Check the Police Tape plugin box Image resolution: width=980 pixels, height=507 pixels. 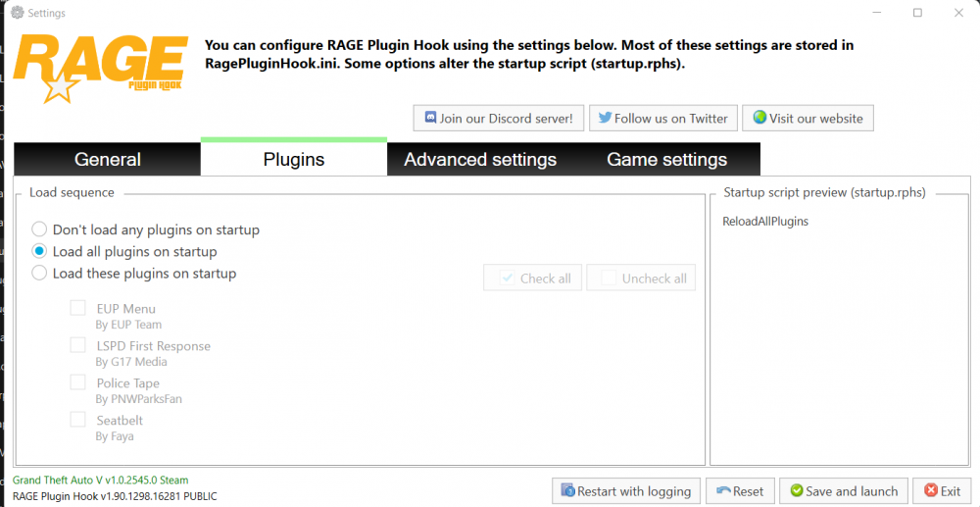(x=77, y=382)
